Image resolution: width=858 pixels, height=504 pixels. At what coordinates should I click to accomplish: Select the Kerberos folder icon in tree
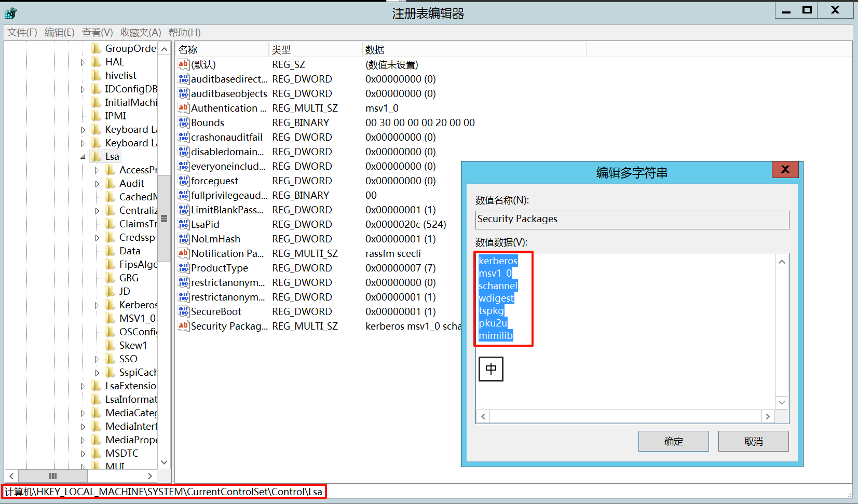pos(110,305)
